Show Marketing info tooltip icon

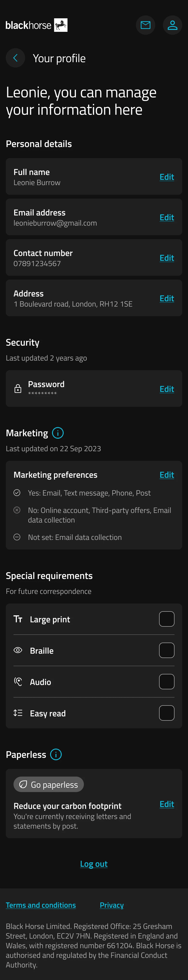[58, 433]
